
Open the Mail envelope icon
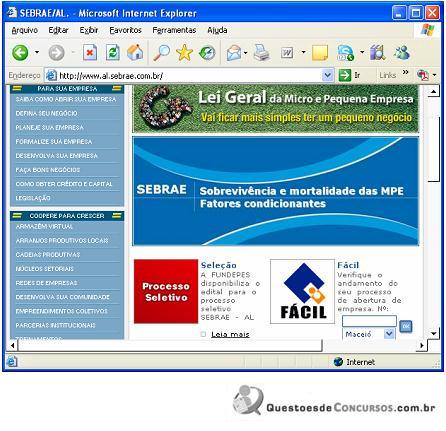[x=234, y=53]
